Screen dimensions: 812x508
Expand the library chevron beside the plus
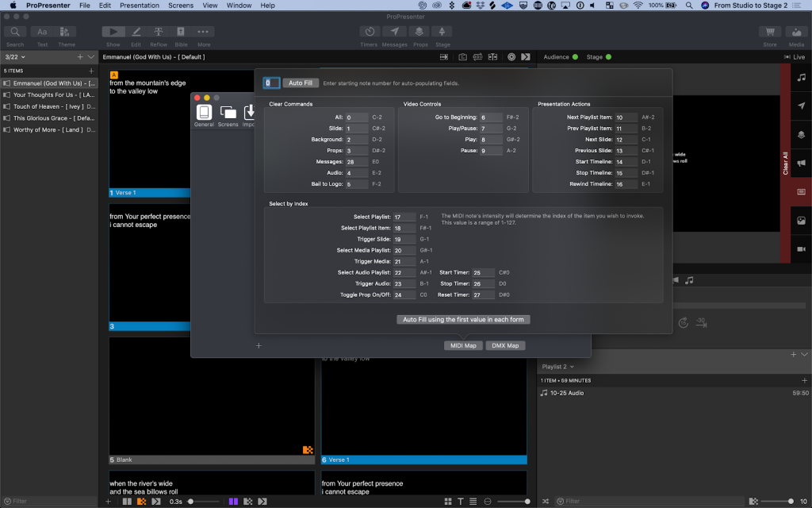point(91,57)
